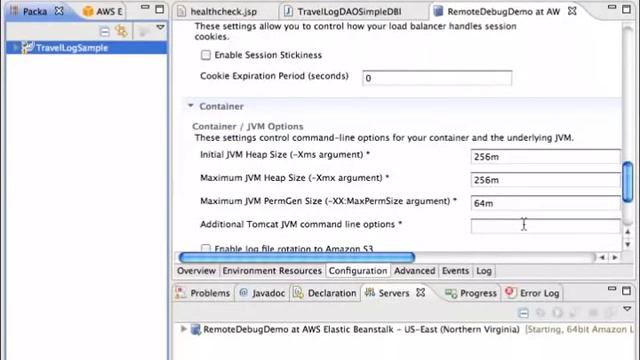640x360 pixels.
Task: Open the Progress view tab
Action: (x=471, y=293)
